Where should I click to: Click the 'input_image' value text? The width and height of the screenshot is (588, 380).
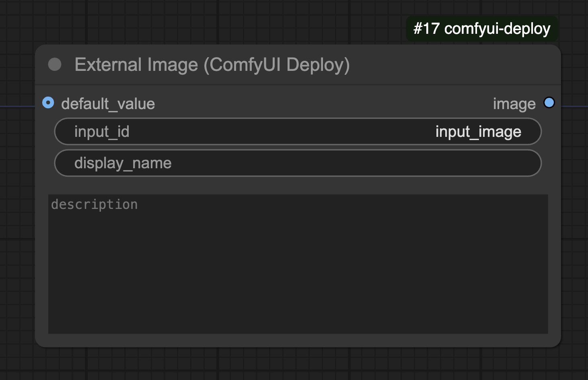(x=478, y=132)
